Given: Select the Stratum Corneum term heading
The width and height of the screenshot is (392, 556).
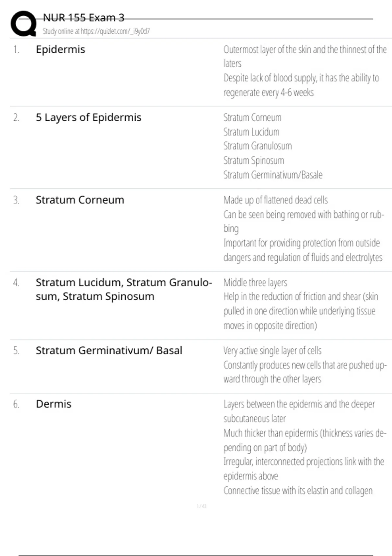Looking at the screenshot, I should 80,200.
